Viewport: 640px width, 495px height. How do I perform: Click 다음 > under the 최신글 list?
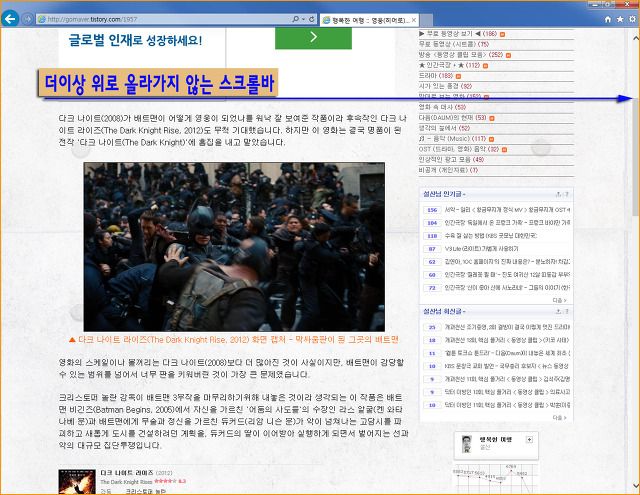(559, 418)
